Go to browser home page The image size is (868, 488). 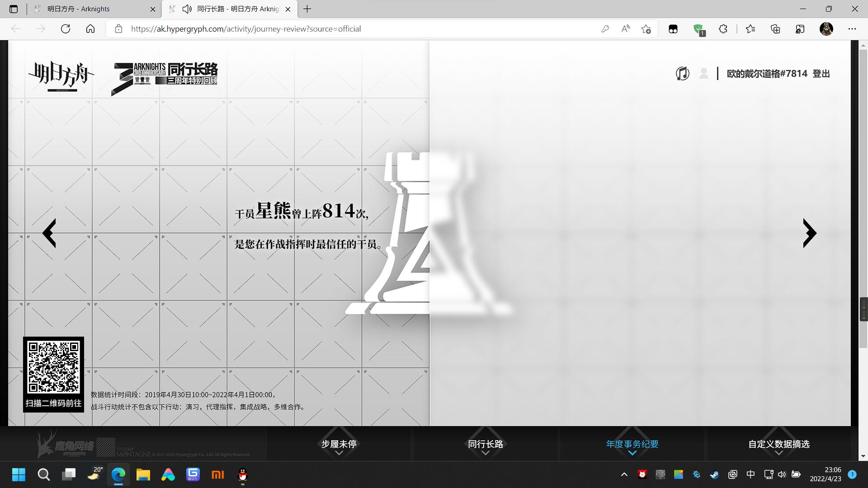[90, 29]
